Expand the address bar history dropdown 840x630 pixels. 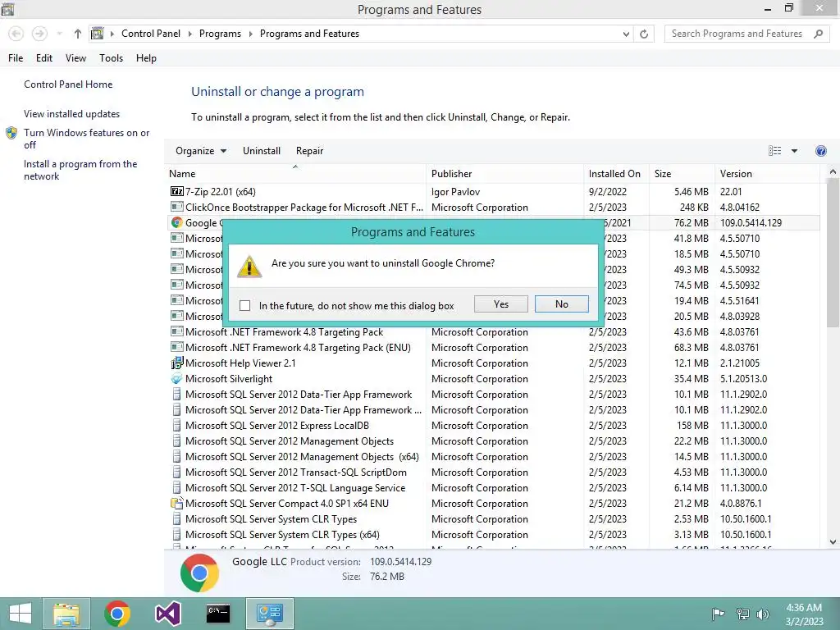tap(626, 34)
